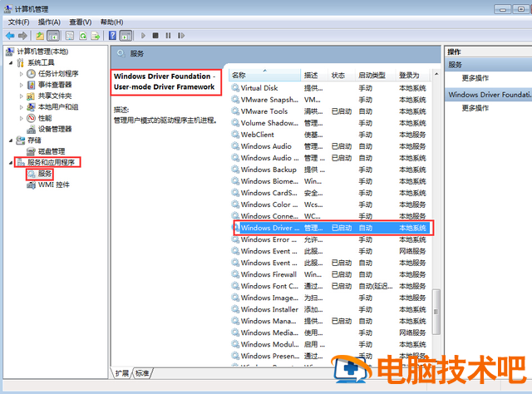This screenshot has width=532, height=394.
Task: Open the 查看(V) menu
Action: pos(81,22)
